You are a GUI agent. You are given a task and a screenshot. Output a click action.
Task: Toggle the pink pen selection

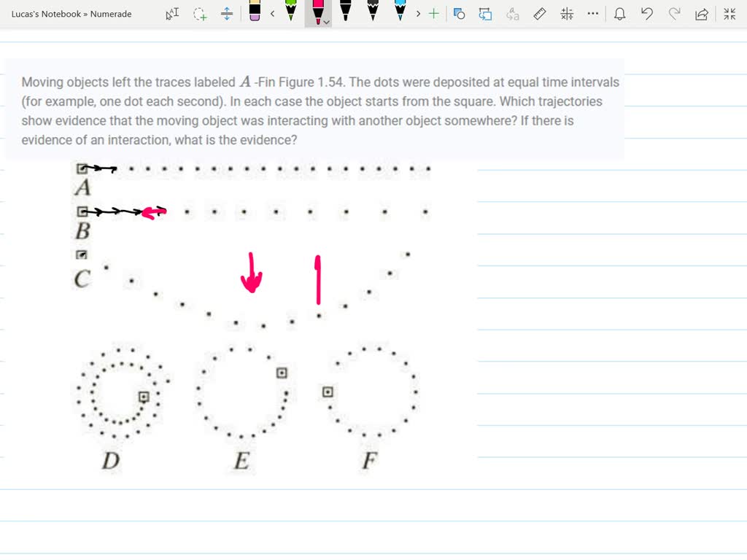[x=318, y=11]
